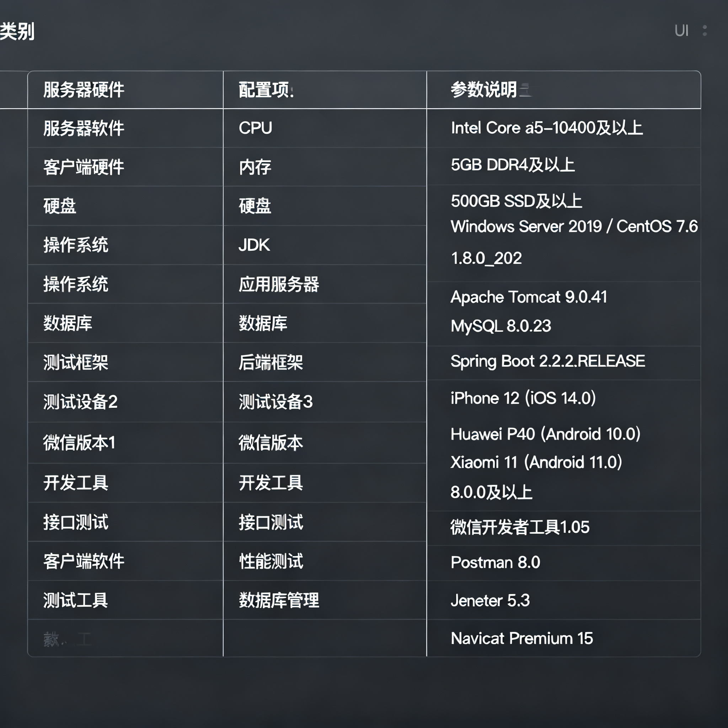Screen dimensions: 728x728
Task: Select the Postman 8.0 cell
Action: pyautogui.click(x=564, y=563)
